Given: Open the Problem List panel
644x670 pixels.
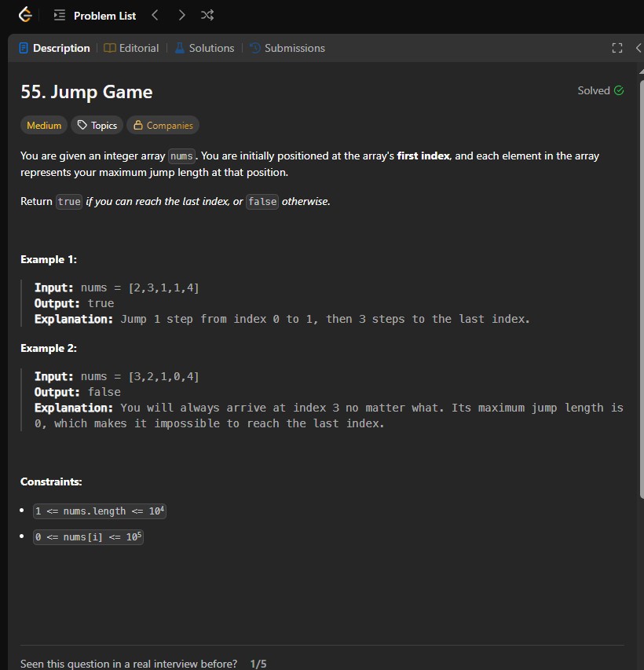Looking at the screenshot, I should (96, 16).
